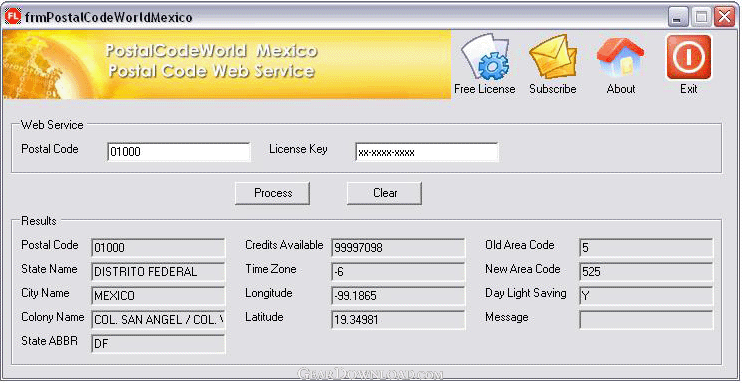Focus the Postal Code input box
Image resolution: width=742 pixels, height=383 pixels.
179,152
